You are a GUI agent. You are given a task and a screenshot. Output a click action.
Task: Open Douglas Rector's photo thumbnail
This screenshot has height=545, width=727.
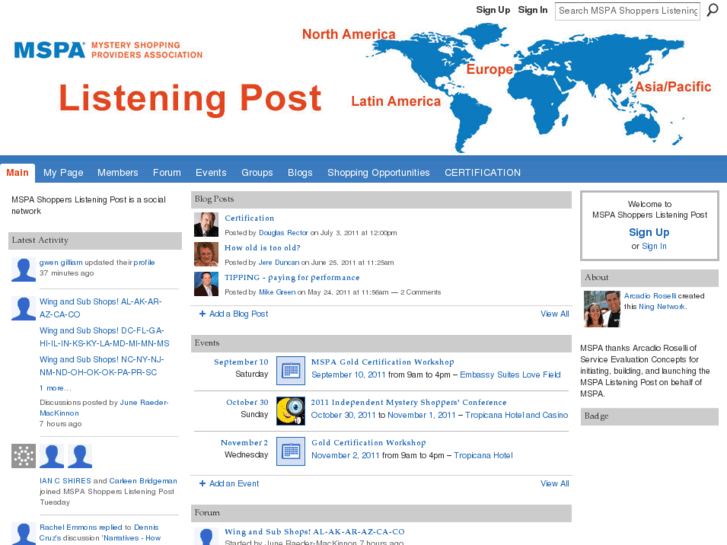(x=206, y=224)
